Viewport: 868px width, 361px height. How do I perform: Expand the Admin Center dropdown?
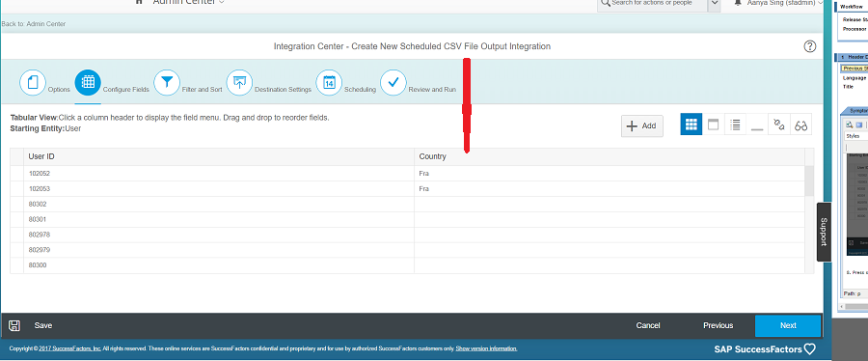point(222,2)
